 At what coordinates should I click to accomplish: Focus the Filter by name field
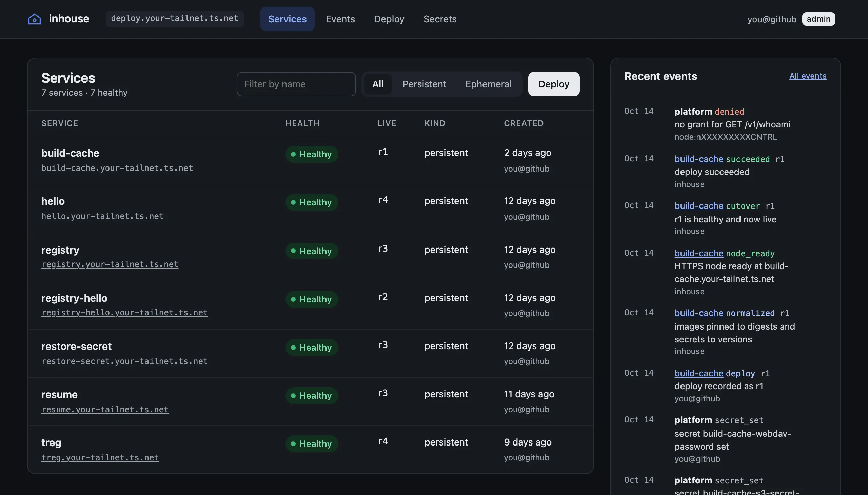pos(296,84)
